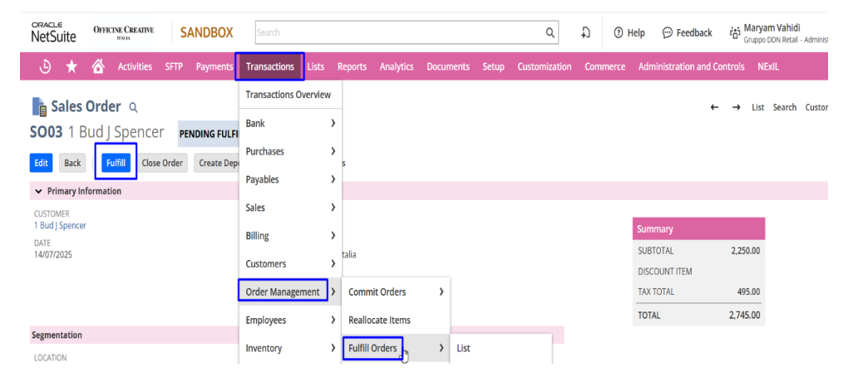Viewport: 868px width, 382px height.
Task: Expand the Payables submenu
Action: point(333,179)
